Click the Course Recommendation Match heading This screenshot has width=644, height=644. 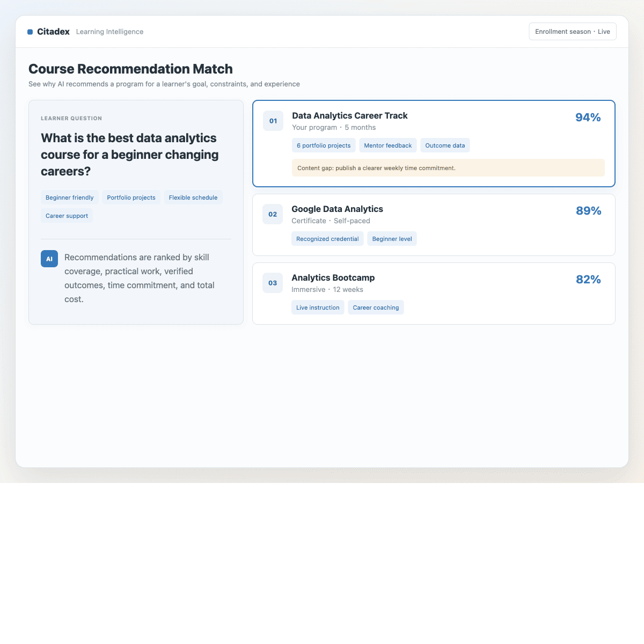(x=130, y=69)
